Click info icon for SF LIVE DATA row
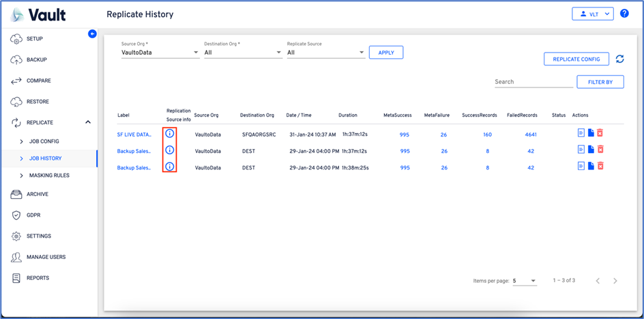Viewport: 644px width, 319px height. (170, 134)
